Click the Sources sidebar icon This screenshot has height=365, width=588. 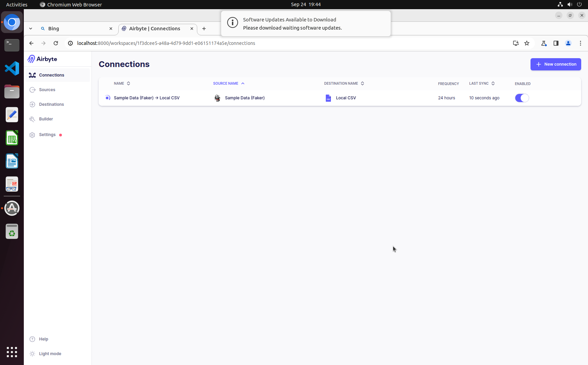[x=32, y=90]
